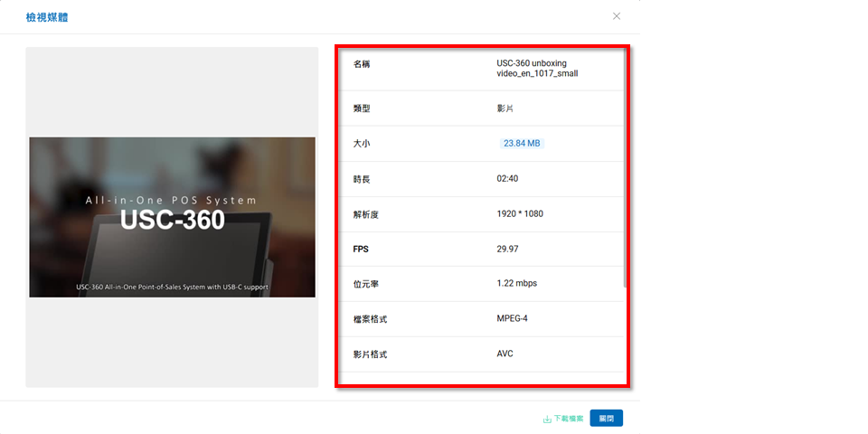This screenshot has height=434, width=868.
Task: Click the FPS label
Action: click(x=361, y=250)
